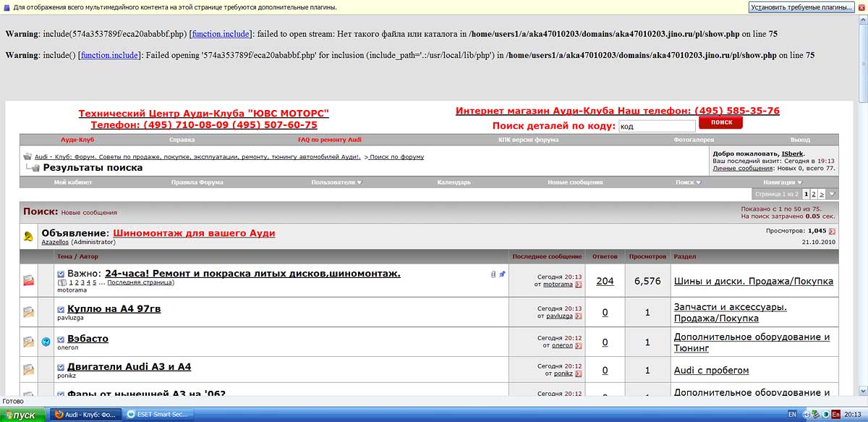This screenshot has height=422, width=868.
Task: Click the go-to-last-post arrow by pavluzga
Action: [x=578, y=316]
